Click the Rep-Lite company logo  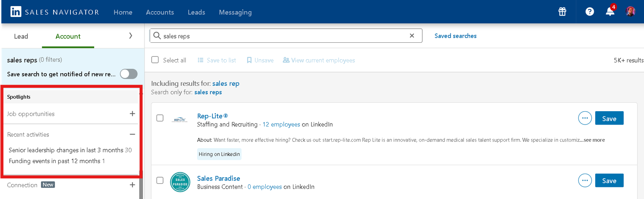180,120
